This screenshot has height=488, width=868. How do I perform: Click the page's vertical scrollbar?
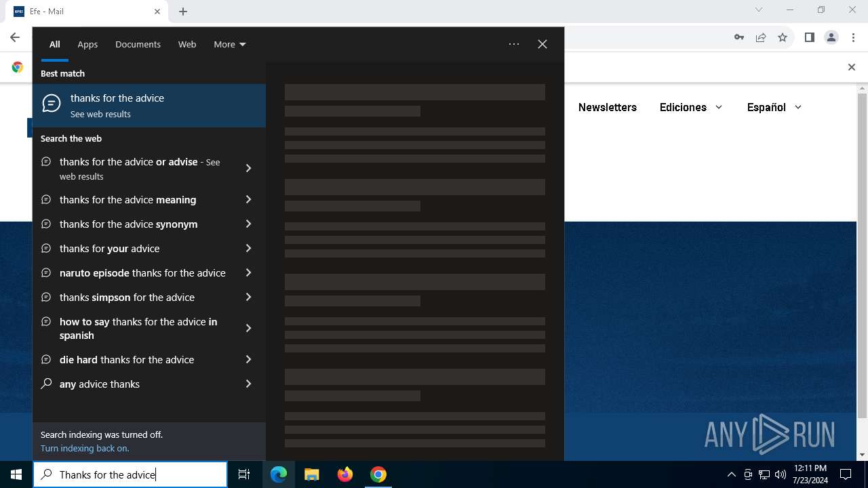click(862, 256)
